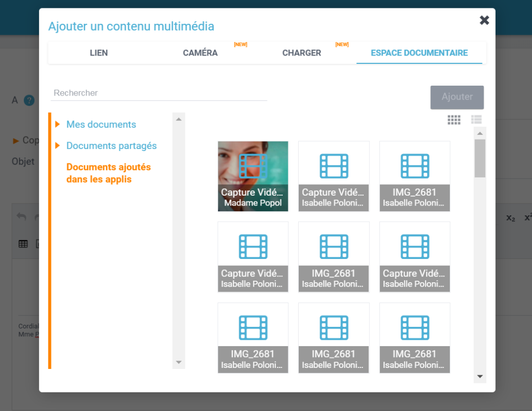
Task: Select the Madame Popol video thumbnail
Action: [x=253, y=176]
